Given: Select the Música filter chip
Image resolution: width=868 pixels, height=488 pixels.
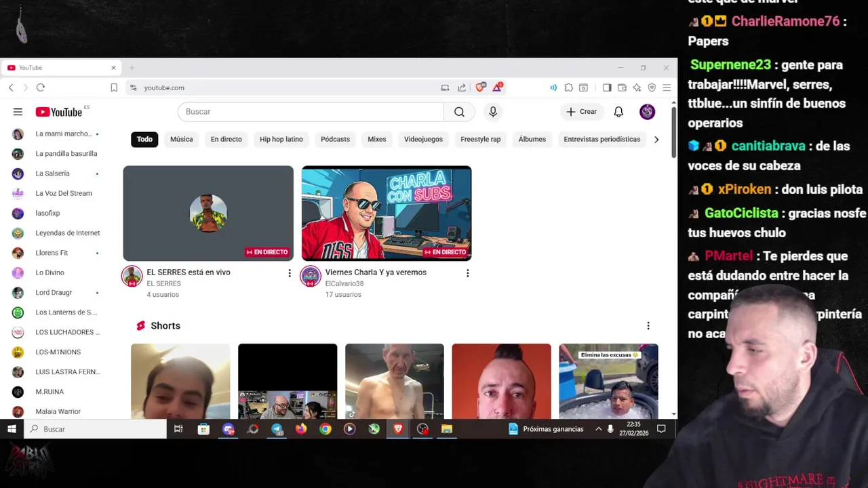Looking at the screenshot, I should click(x=182, y=139).
